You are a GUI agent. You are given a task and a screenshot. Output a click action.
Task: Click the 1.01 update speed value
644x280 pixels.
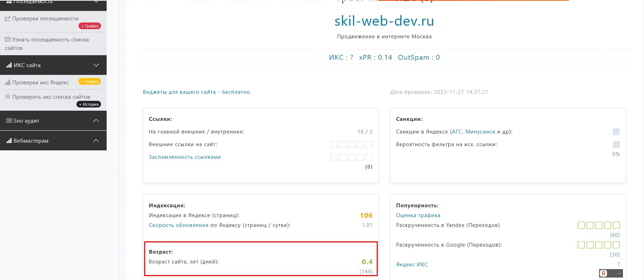click(367, 225)
